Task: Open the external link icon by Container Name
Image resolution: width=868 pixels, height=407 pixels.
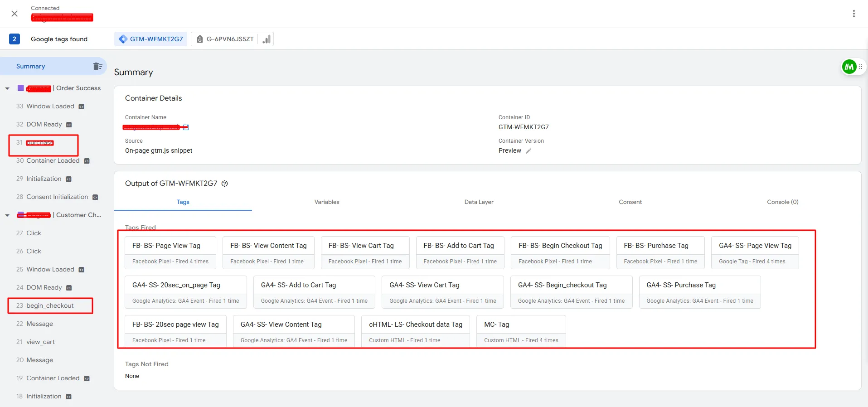Action: (186, 127)
